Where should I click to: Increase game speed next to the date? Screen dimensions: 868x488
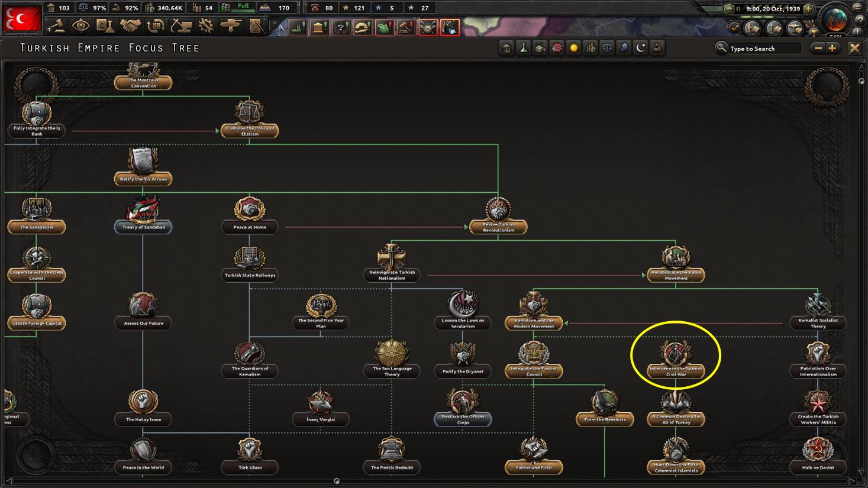808,9
